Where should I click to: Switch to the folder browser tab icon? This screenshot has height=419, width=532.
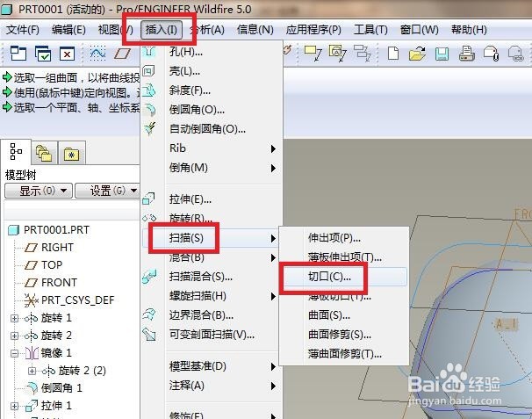click(x=44, y=154)
